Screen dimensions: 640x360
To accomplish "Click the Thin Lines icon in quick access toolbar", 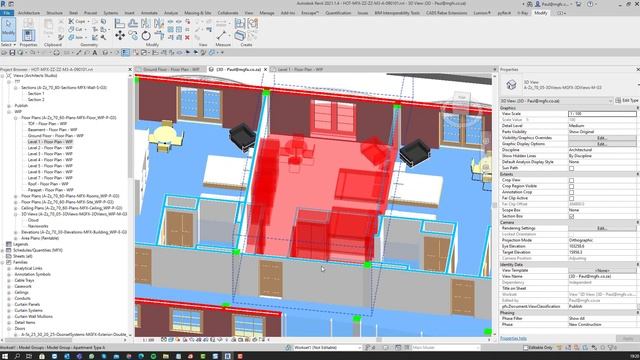I will tap(125, 53).
